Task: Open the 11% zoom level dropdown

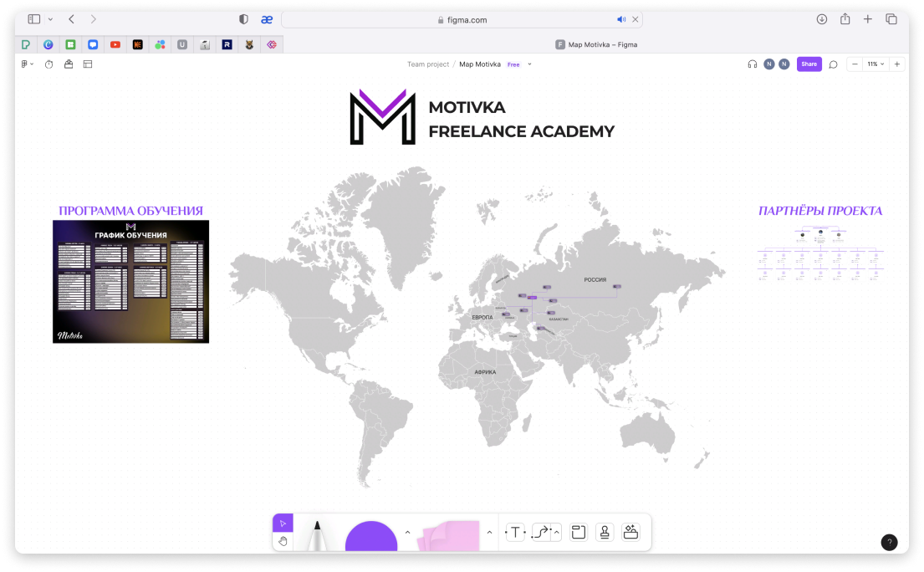Action: pos(876,64)
